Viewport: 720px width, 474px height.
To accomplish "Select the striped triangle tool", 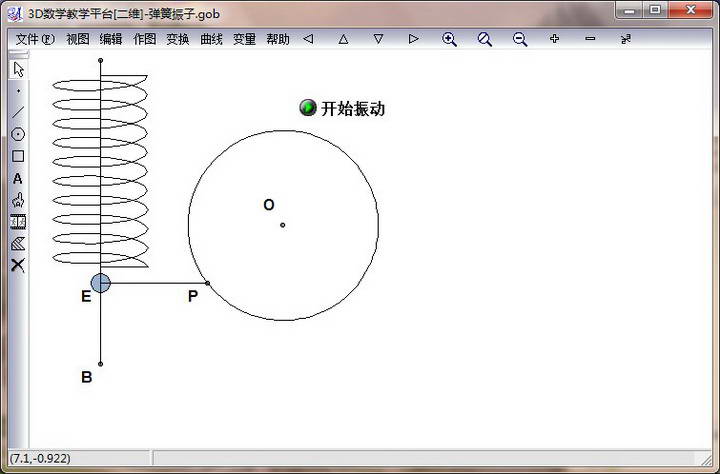I will (x=18, y=244).
